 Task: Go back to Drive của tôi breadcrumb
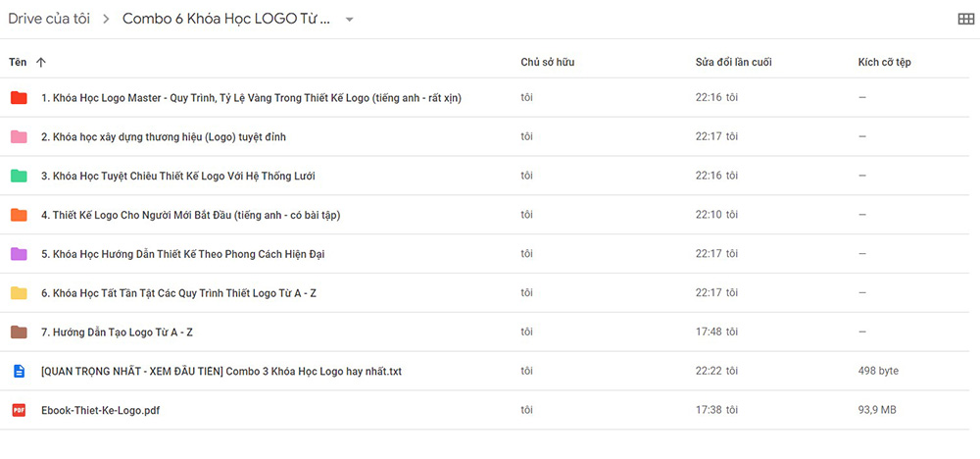click(51, 19)
